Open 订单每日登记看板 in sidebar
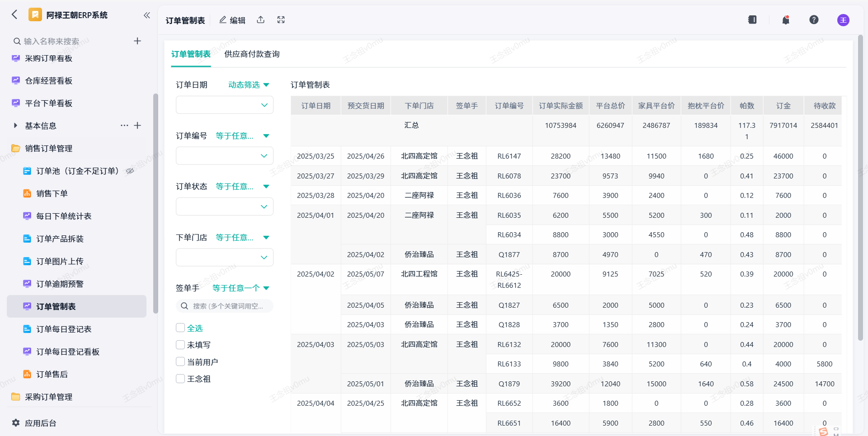868x436 pixels. click(68, 352)
